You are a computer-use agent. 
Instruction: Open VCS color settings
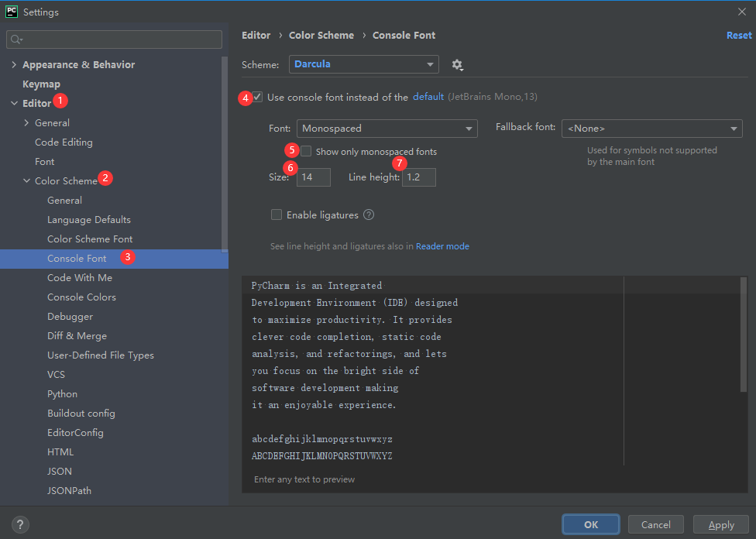click(x=56, y=375)
